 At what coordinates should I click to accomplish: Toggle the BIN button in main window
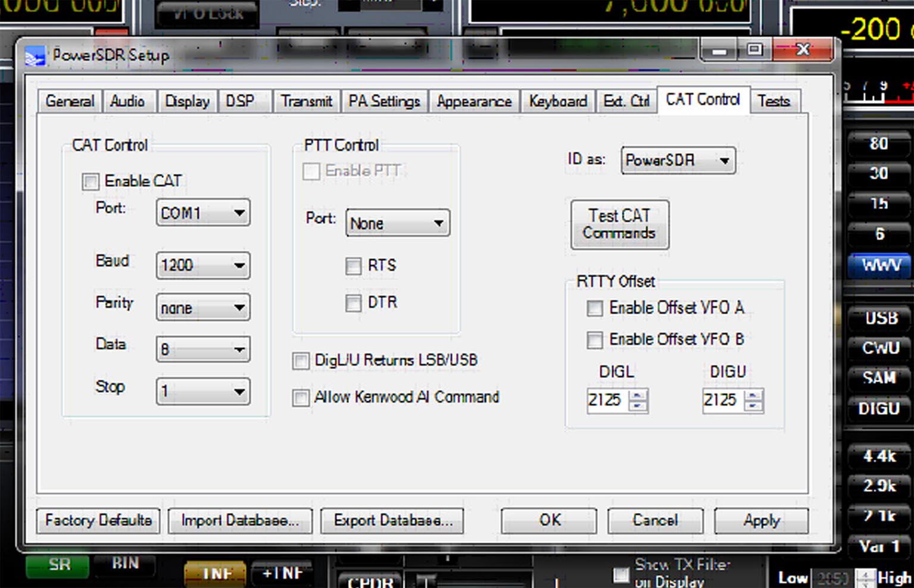coord(125,564)
